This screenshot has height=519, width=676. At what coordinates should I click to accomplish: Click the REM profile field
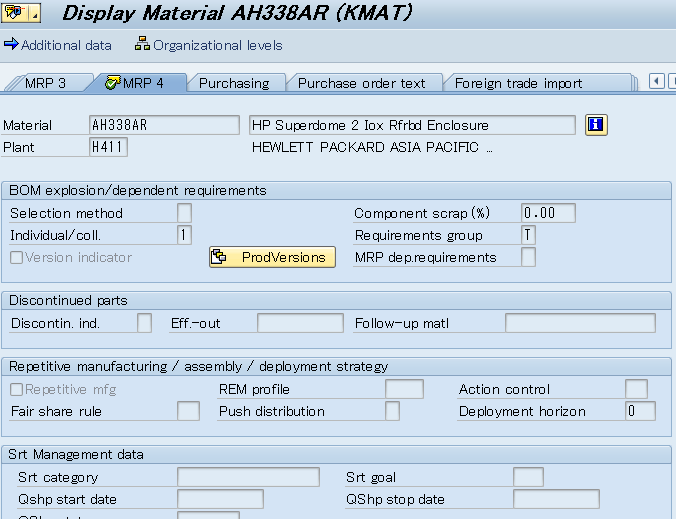pyautogui.click(x=404, y=389)
